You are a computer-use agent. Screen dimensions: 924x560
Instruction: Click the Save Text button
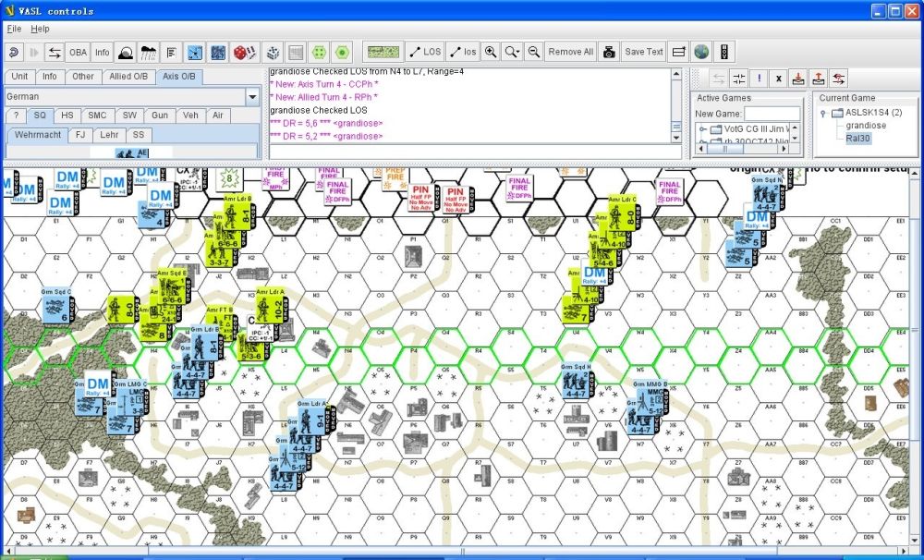coord(644,52)
